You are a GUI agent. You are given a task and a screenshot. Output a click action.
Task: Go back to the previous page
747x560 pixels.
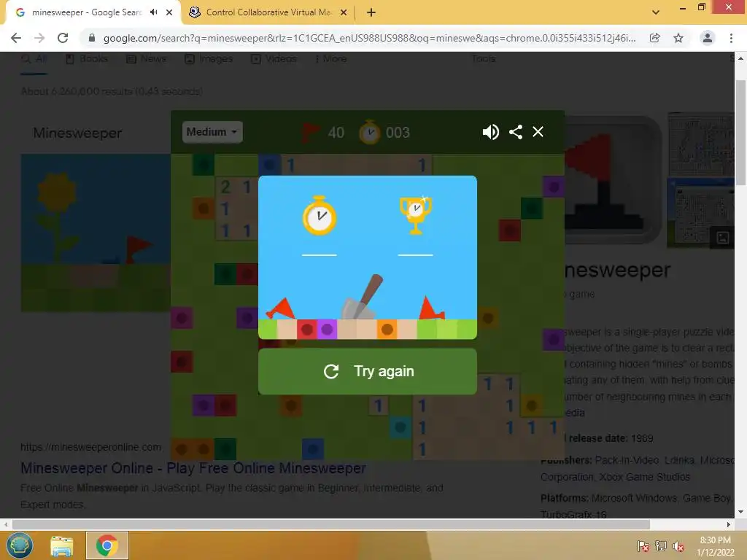pyautogui.click(x=16, y=38)
